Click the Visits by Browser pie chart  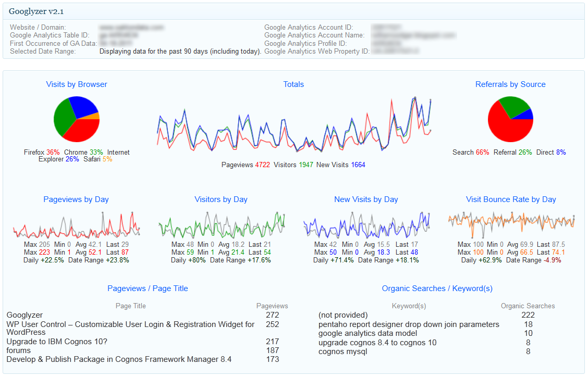[77, 119]
